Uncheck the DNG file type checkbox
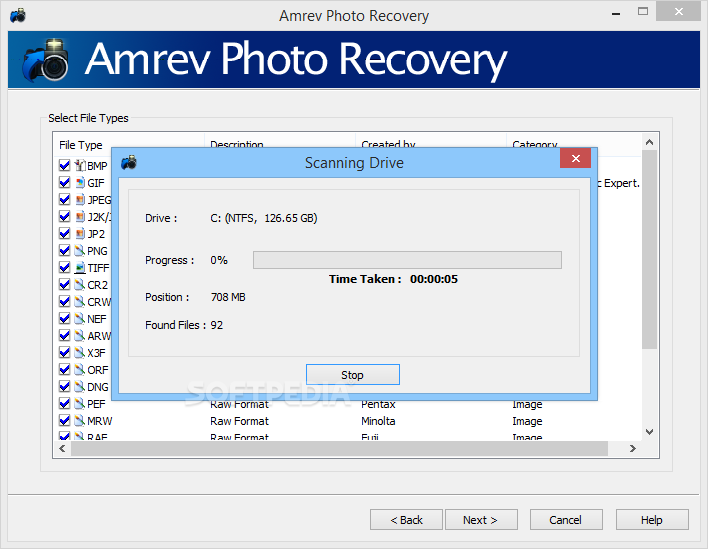708x549 pixels. pyautogui.click(x=65, y=387)
